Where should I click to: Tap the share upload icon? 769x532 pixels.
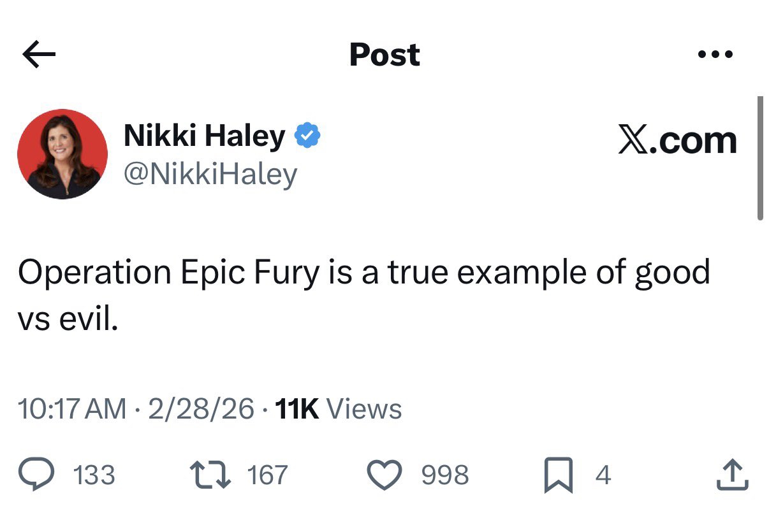[731, 475]
